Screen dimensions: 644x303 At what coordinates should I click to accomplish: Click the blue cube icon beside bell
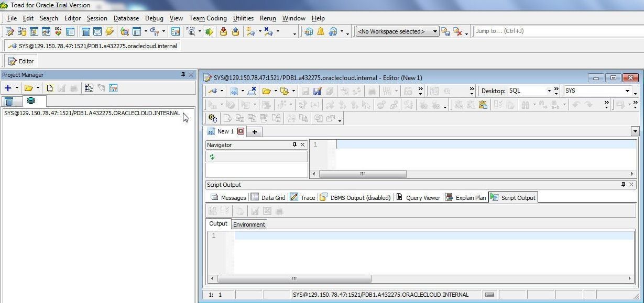[x=308, y=31]
